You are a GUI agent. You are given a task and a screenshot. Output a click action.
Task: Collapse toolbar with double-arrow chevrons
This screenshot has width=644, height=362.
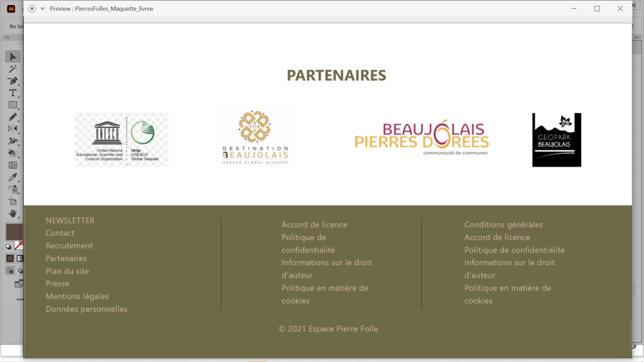click(x=6, y=38)
